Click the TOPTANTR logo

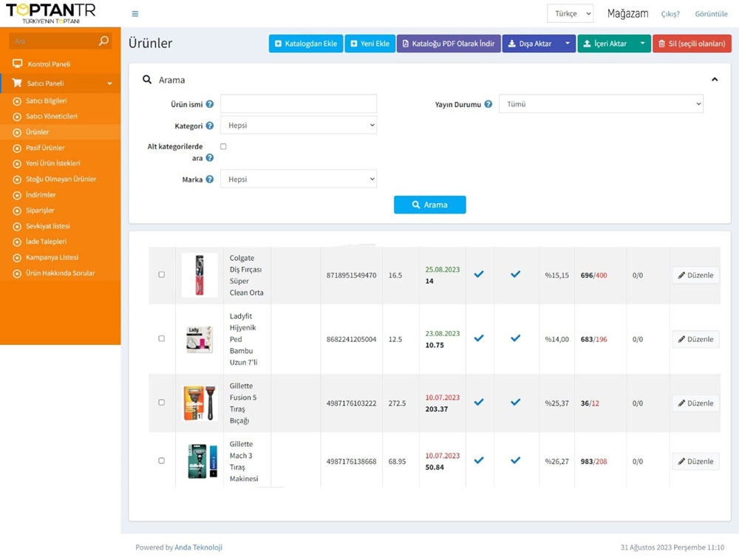pyautogui.click(x=50, y=13)
